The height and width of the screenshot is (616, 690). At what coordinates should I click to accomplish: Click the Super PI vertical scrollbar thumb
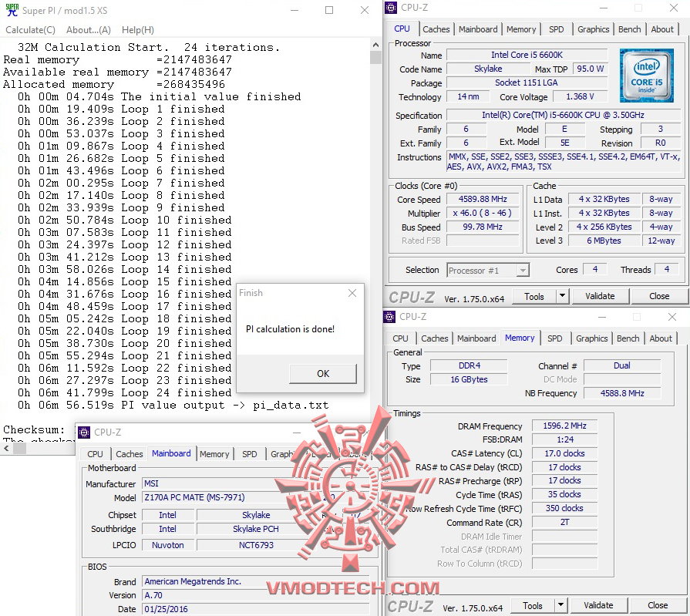[x=375, y=58]
